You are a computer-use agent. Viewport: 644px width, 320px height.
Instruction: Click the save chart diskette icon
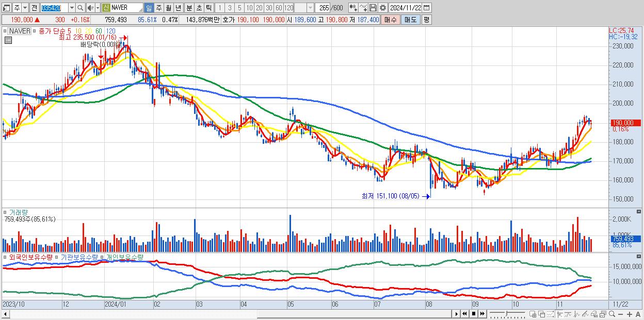pyautogui.click(x=373, y=8)
